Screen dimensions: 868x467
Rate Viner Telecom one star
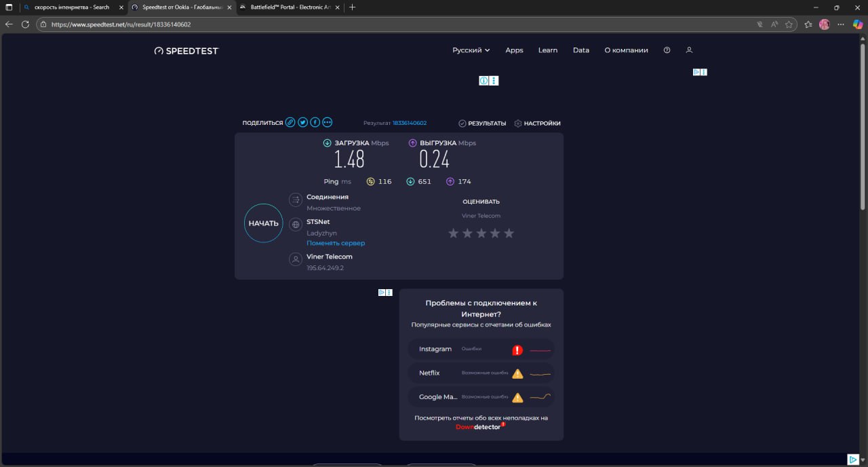454,233
